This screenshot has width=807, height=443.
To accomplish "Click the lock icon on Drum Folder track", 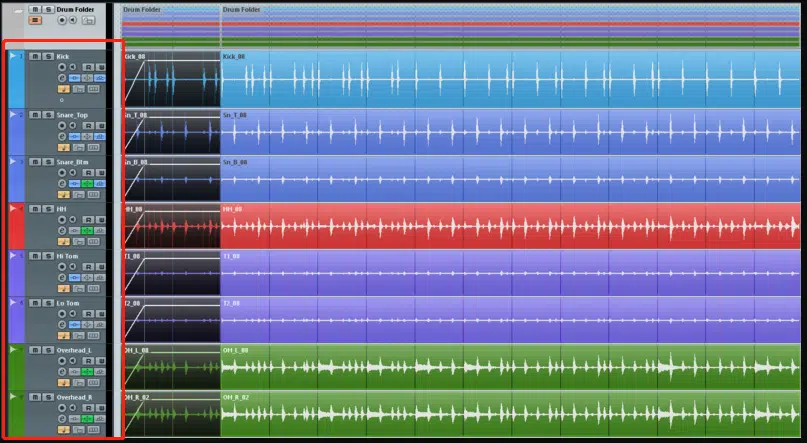I will 89,20.
